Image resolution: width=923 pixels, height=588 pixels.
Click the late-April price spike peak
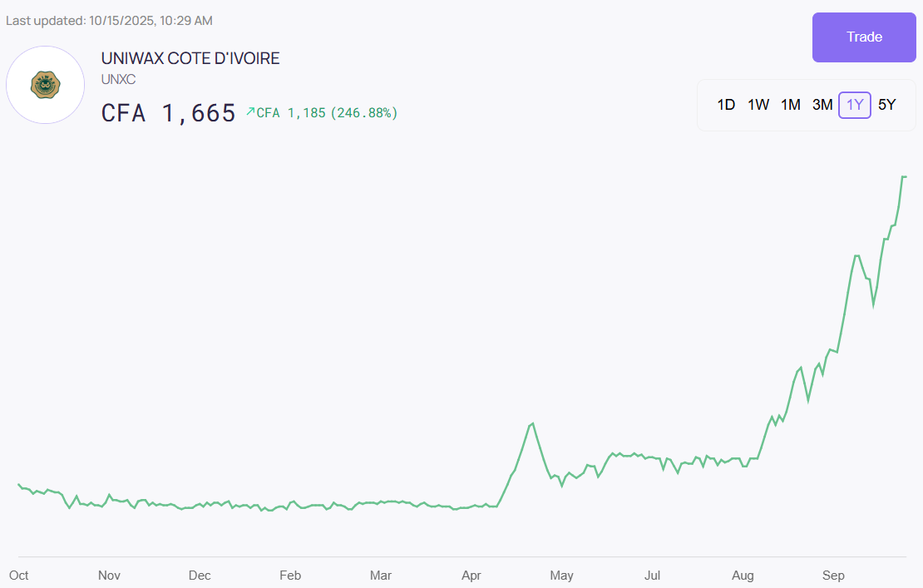click(x=532, y=423)
